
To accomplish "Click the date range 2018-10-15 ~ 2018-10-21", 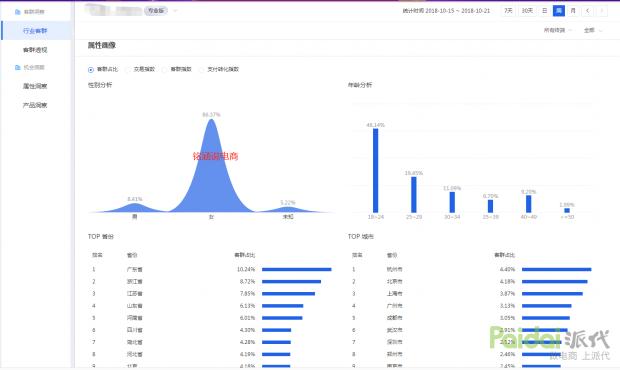I will pos(457,11).
